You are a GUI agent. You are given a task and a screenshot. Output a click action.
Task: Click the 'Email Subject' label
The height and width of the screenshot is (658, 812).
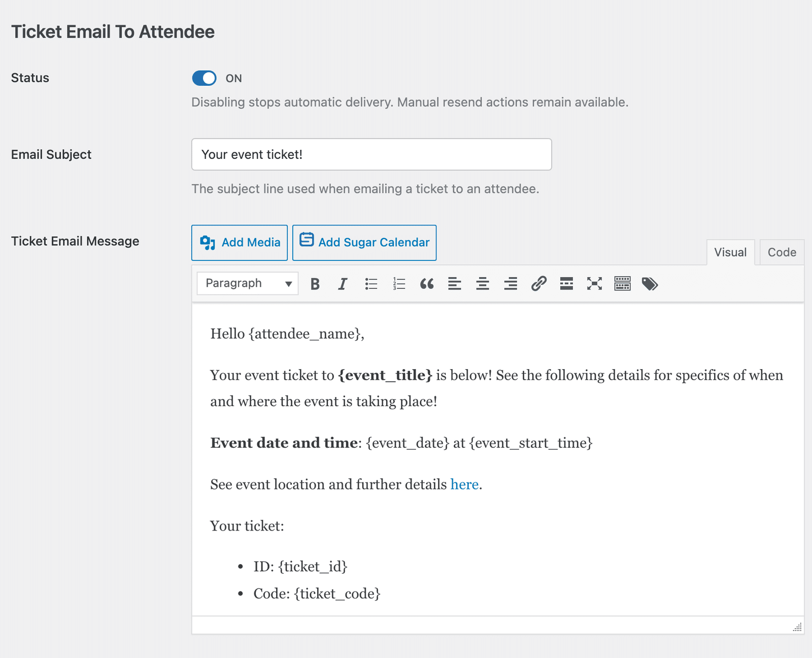click(51, 154)
